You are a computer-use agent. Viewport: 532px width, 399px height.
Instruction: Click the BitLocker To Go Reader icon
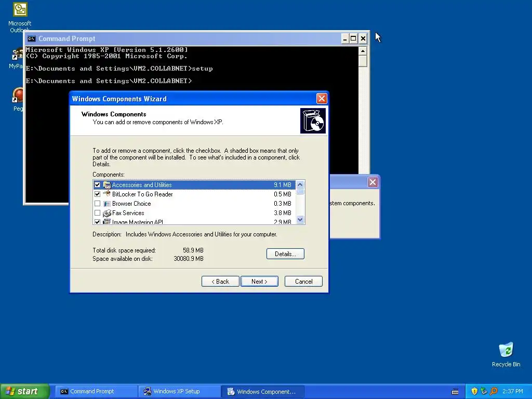coord(107,194)
